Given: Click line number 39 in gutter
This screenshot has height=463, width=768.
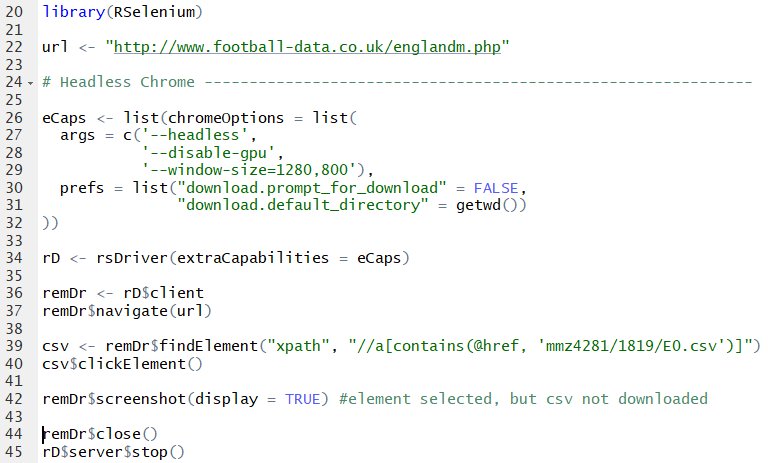Looking at the screenshot, I should coord(14,346).
